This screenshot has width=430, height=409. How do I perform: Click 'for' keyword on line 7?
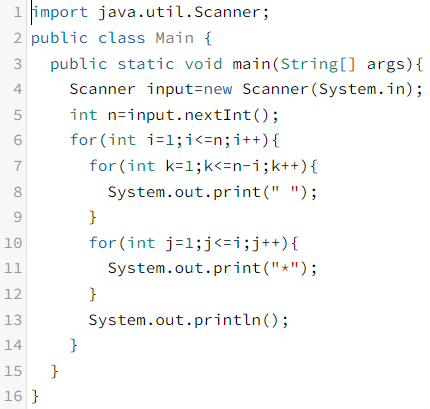click(103, 166)
